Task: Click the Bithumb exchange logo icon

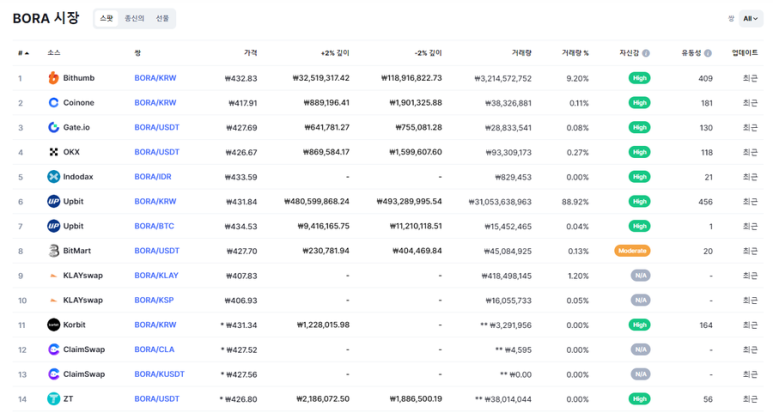Action: pos(53,78)
